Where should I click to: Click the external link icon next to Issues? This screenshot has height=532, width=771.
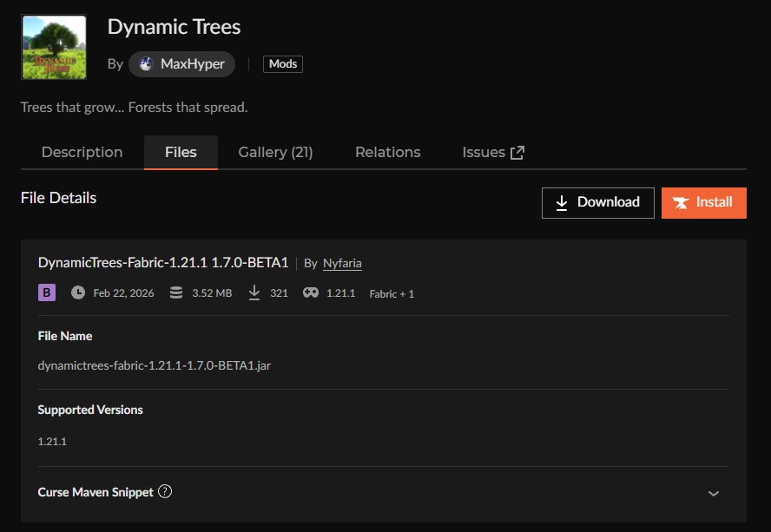517,150
